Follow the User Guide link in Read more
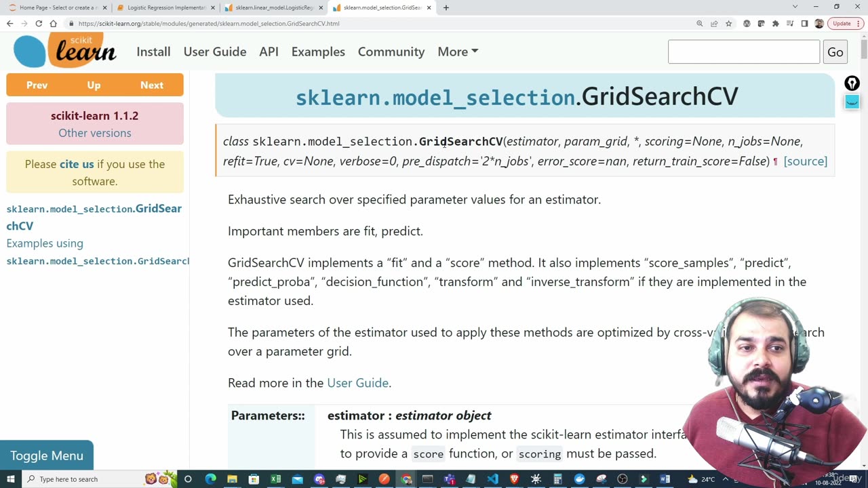Image resolution: width=868 pixels, height=488 pixels. point(357,383)
